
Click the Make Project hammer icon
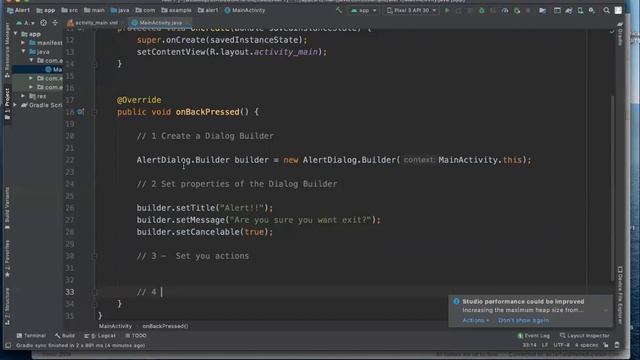[x=339, y=10]
